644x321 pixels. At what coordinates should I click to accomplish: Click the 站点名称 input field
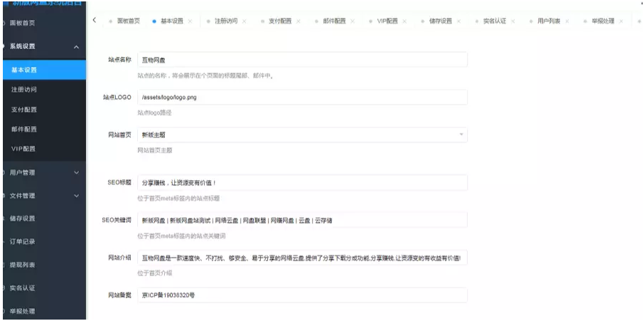tap(302, 60)
